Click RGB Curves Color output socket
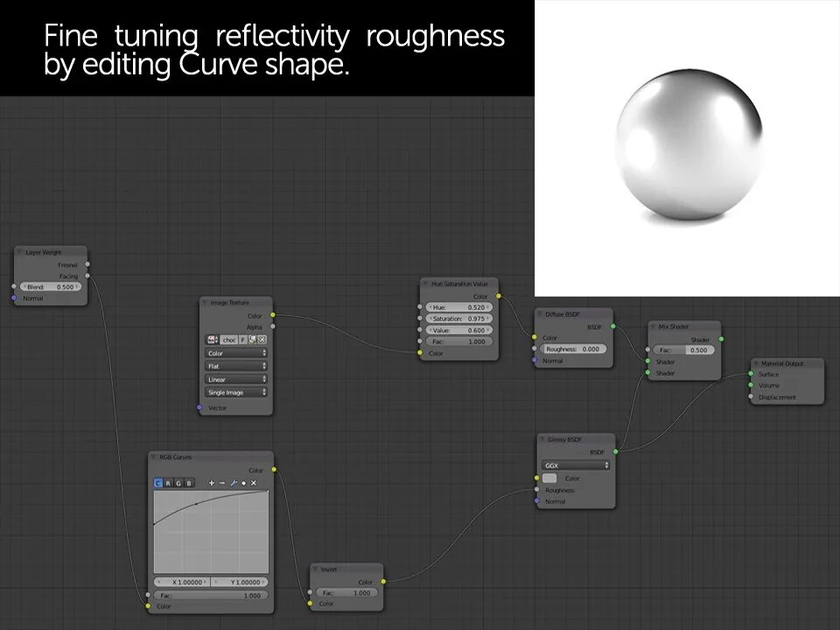This screenshot has width=840, height=630. (274, 469)
